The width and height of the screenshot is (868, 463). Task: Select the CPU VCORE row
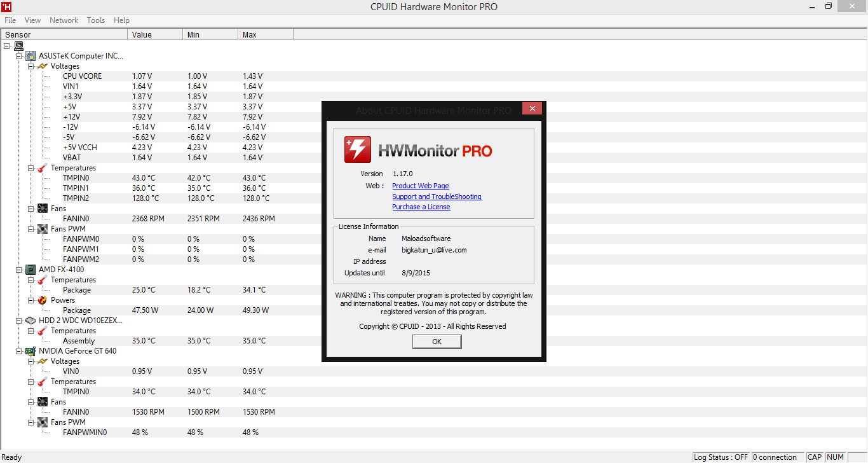(x=434, y=76)
